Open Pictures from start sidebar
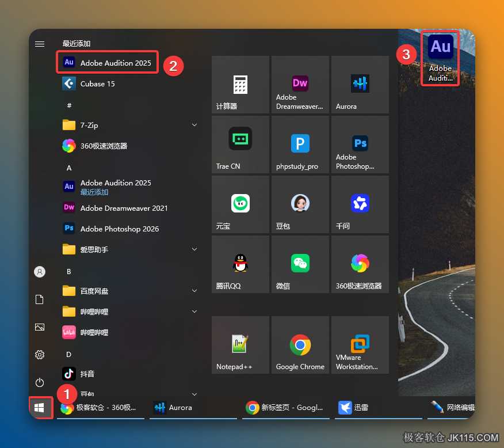 click(40, 327)
